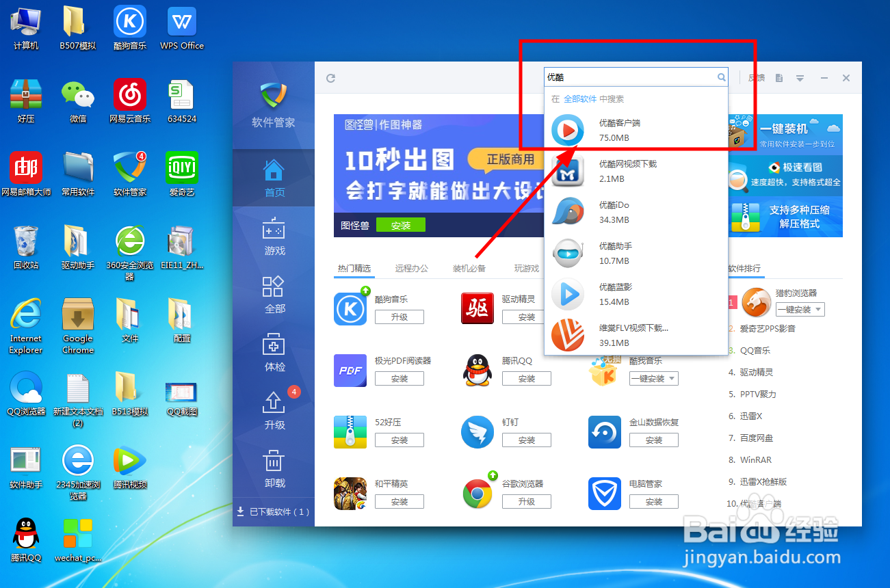890x588 pixels.
Task: Click 安装 button for 腾讯QQ
Action: (527, 379)
